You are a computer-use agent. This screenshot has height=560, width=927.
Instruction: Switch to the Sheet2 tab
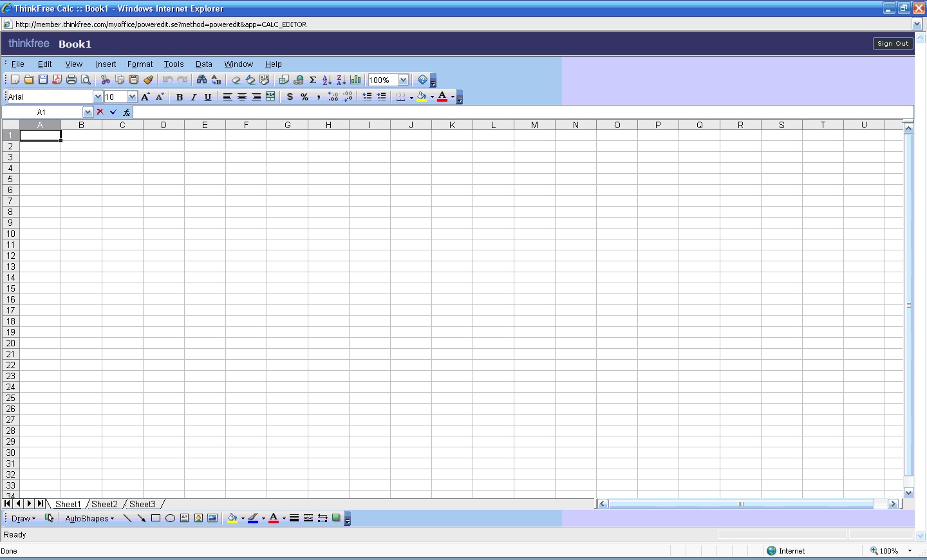[105, 504]
